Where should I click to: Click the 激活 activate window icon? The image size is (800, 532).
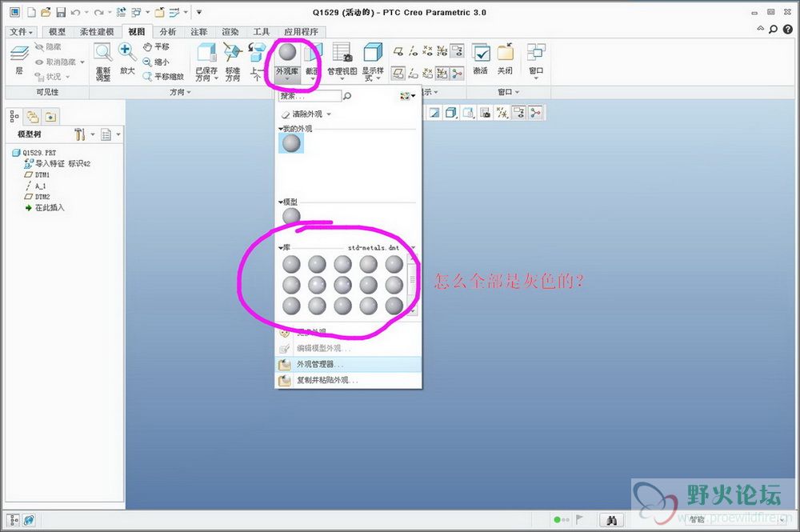coord(481,59)
